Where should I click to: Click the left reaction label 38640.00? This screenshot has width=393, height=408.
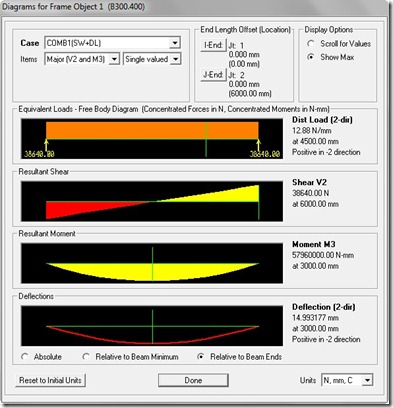pyautogui.click(x=39, y=154)
